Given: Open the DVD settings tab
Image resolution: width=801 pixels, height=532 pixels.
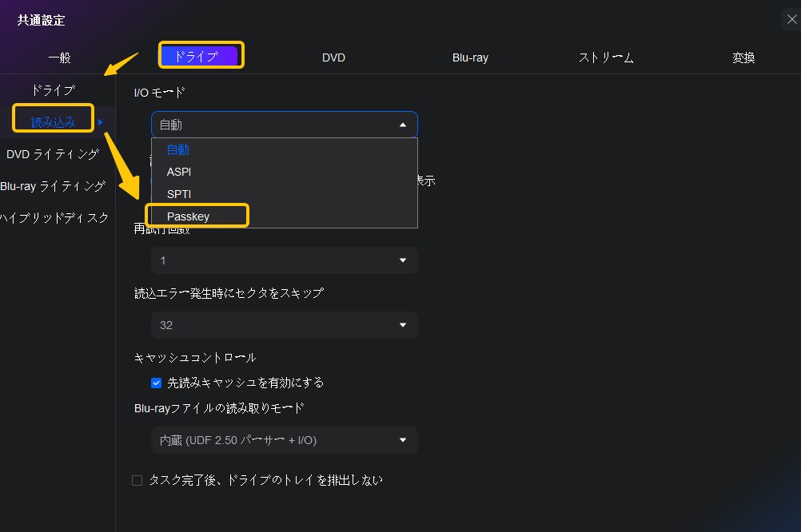Looking at the screenshot, I should (333, 58).
